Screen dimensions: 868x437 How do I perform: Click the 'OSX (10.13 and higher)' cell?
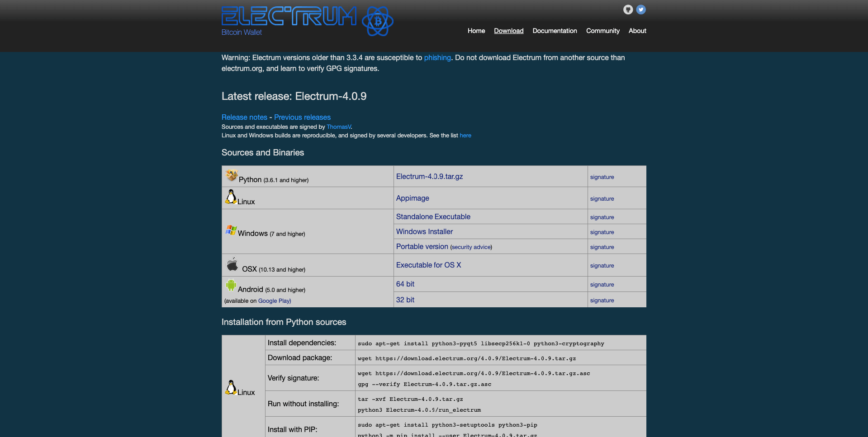coord(308,265)
